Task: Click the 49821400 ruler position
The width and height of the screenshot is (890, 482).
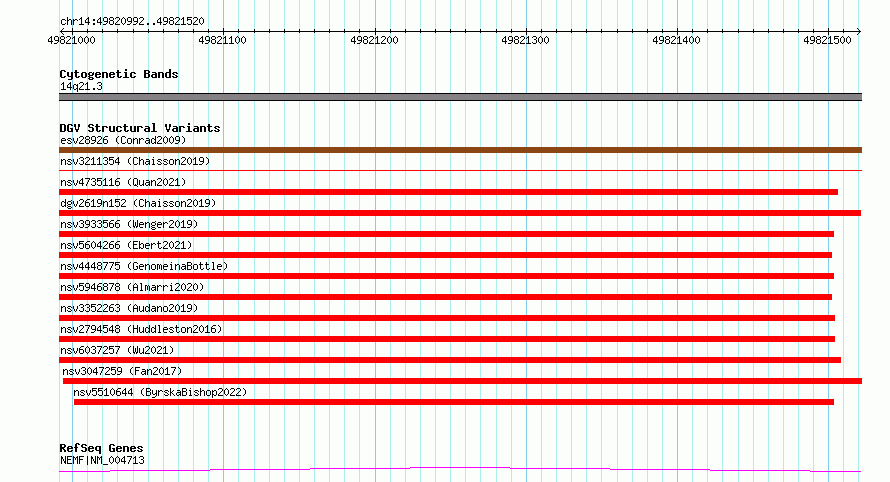Action: pyautogui.click(x=677, y=40)
